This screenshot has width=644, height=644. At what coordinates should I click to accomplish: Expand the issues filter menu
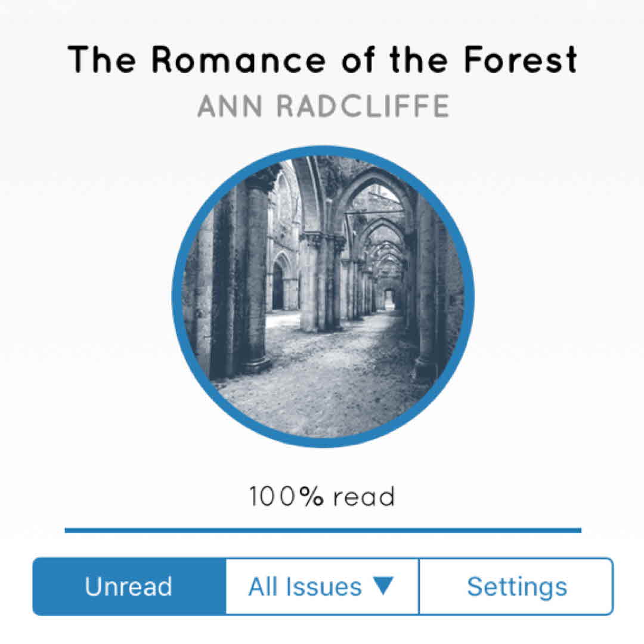[x=322, y=586]
